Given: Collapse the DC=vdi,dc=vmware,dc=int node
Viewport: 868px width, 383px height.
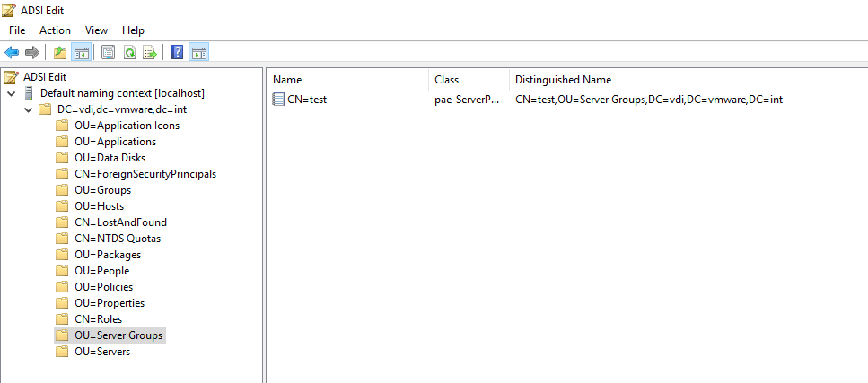Looking at the screenshot, I should click(28, 109).
